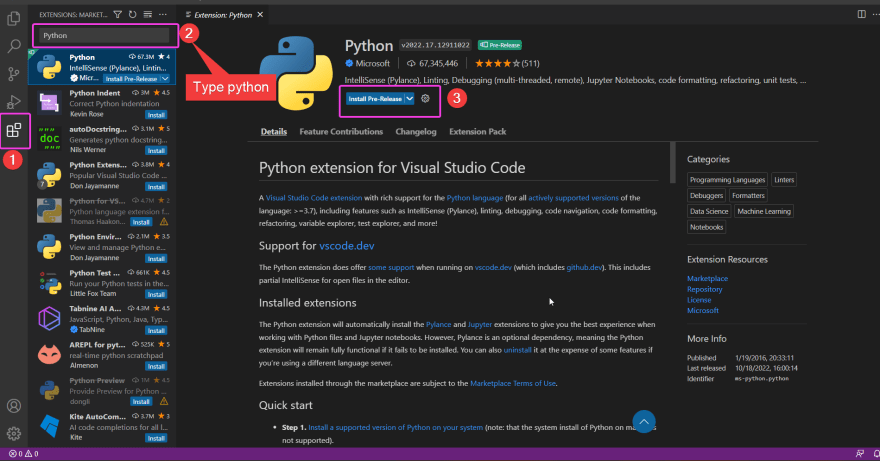The width and height of the screenshot is (880, 461).
Task: Install the autoDocstring extension
Action: click(156, 150)
